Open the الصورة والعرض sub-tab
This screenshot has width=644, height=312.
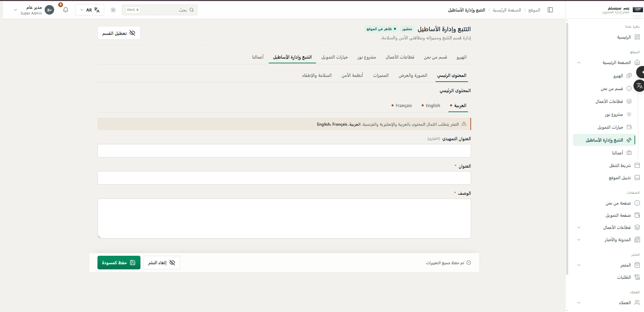coord(413,76)
